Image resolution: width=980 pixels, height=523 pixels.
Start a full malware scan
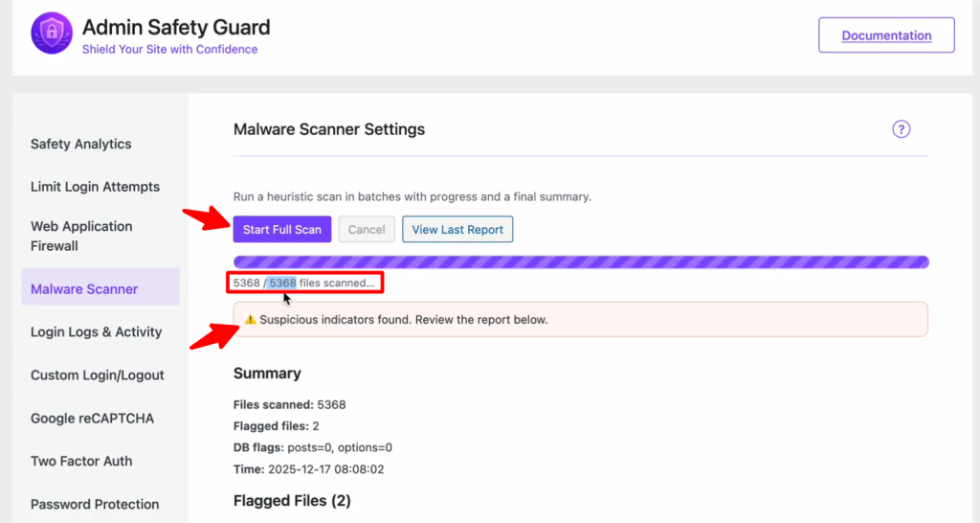point(281,230)
